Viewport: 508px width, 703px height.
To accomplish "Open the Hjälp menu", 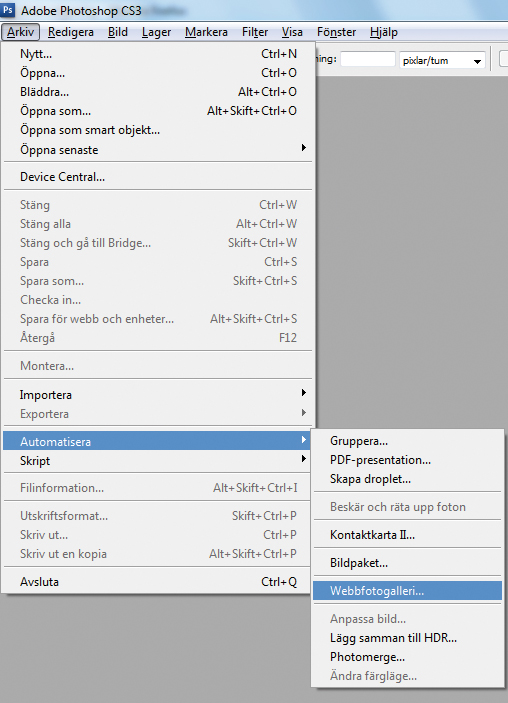I will pyautogui.click(x=384, y=32).
